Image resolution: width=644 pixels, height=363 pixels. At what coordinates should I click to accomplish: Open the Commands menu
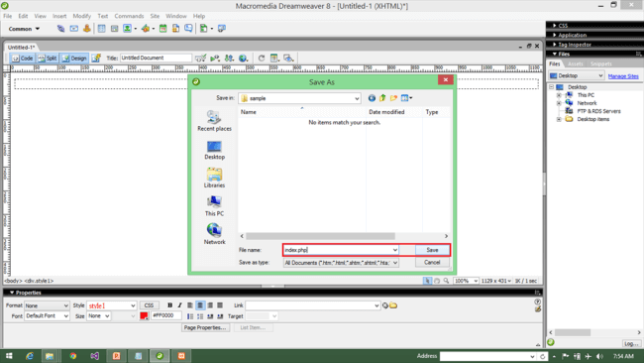point(129,16)
